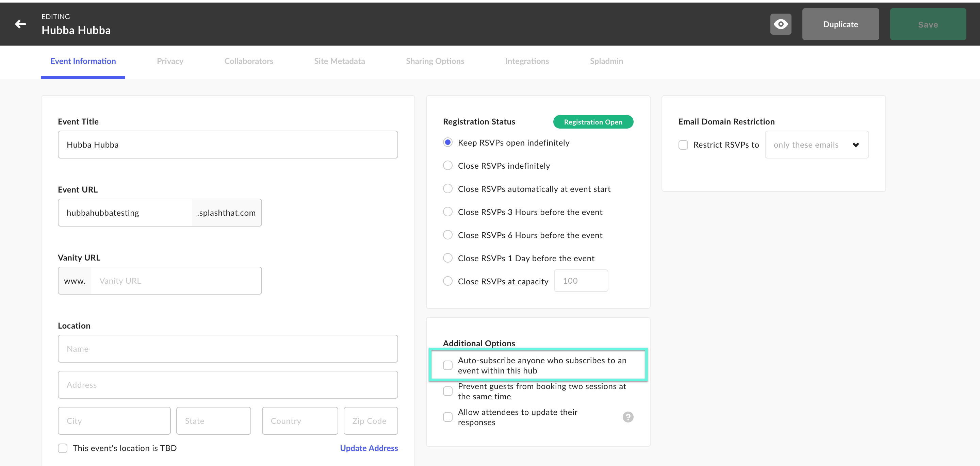The width and height of the screenshot is (980, 466).
Task: Click into the Vanity URL field
Action: point(176,281)
